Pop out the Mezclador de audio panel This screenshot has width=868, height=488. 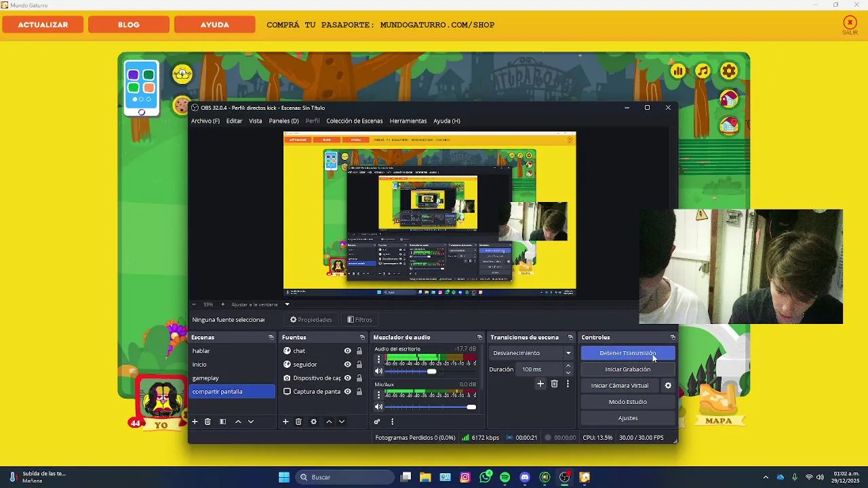[x=479, y=338]
